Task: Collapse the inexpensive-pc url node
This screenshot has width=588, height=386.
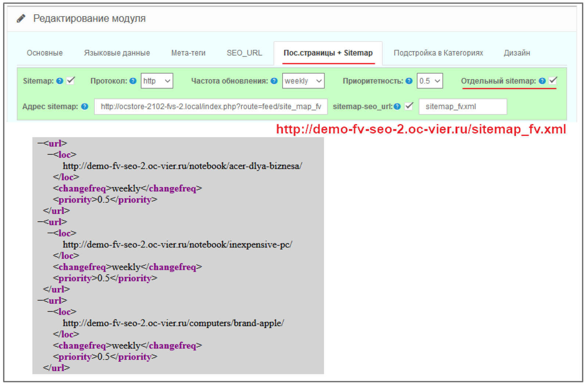Action: 40,222
